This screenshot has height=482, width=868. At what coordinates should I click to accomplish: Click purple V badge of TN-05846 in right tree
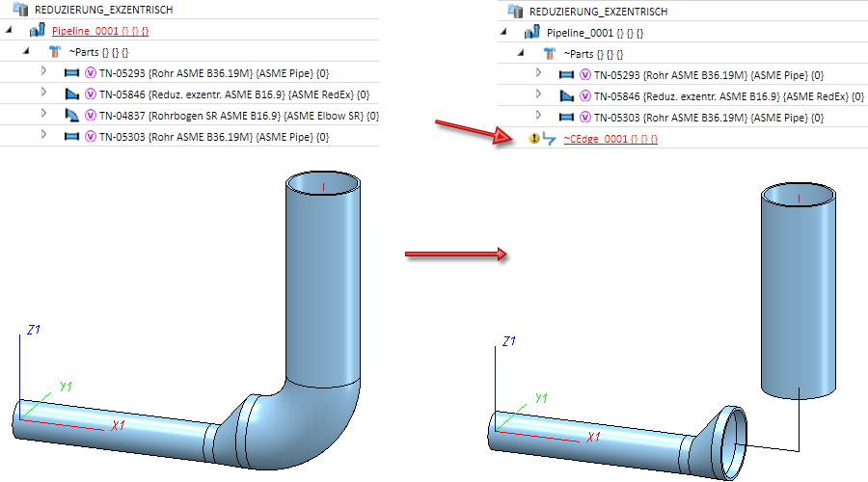point(585,95)
